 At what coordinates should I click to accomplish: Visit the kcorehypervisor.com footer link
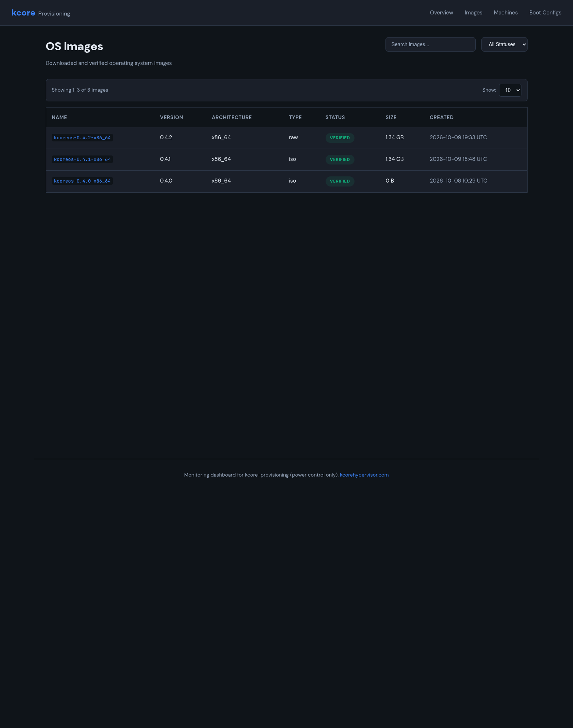364,475
